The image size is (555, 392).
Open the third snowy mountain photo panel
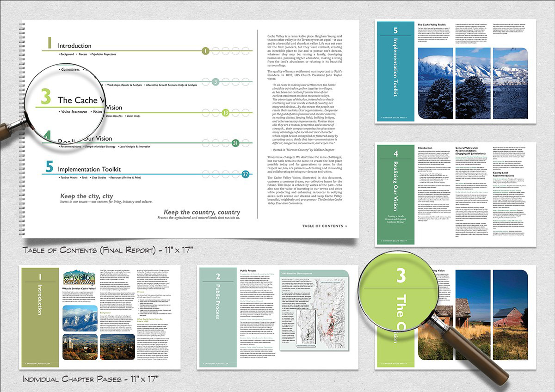click(x=512, y=82)
